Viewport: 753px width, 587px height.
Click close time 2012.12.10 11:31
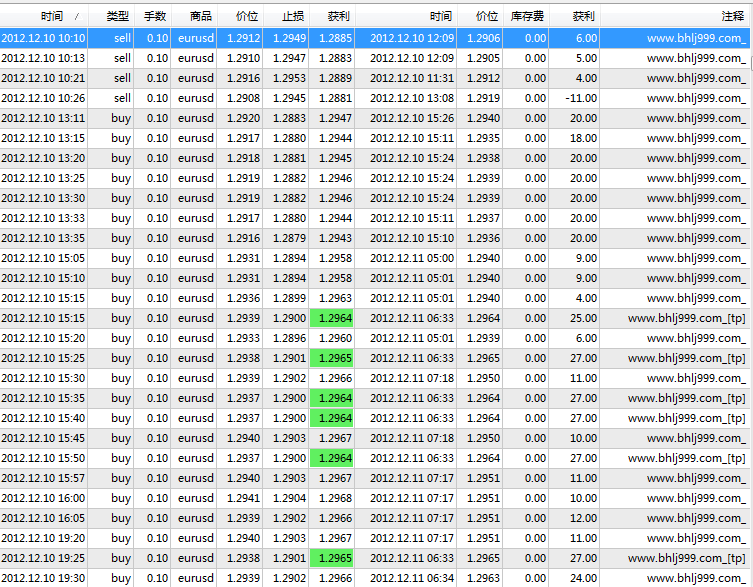click(x=412, y=78)
